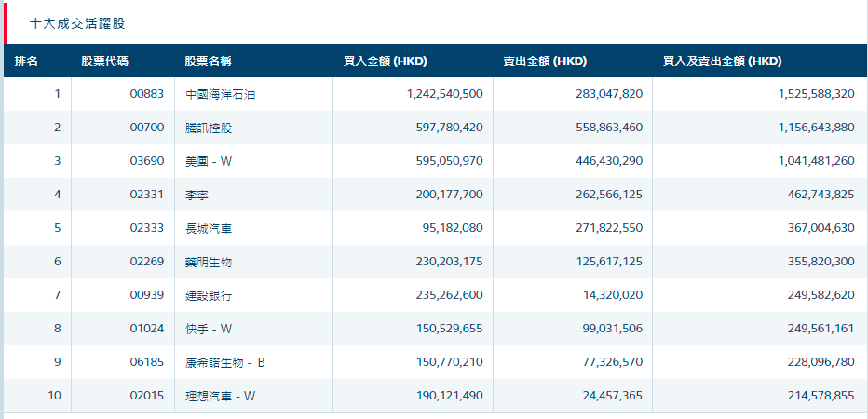This screenshot has height=419, width=868.
Task: Click sell amount 271,822,550
Action: click(x=608, y=228)
